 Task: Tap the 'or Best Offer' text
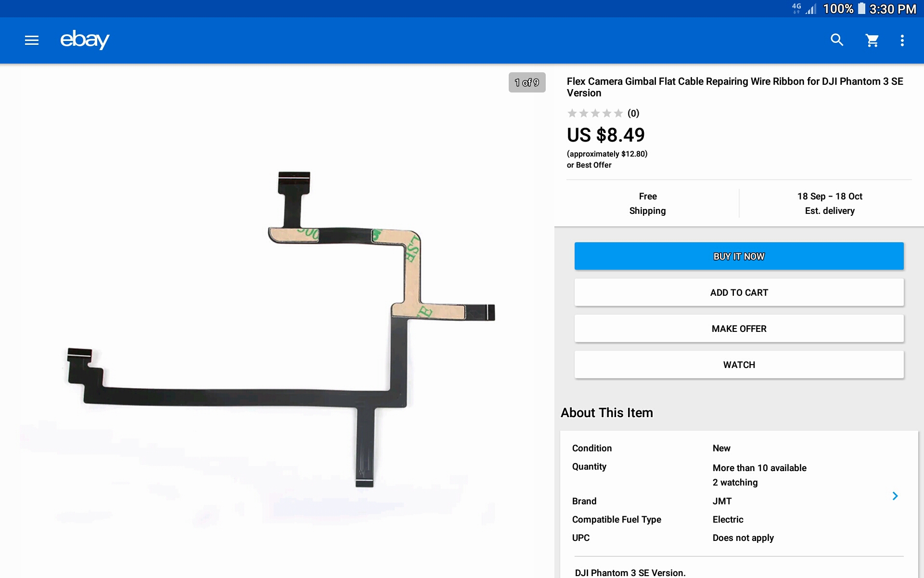[x=589, y=165]
